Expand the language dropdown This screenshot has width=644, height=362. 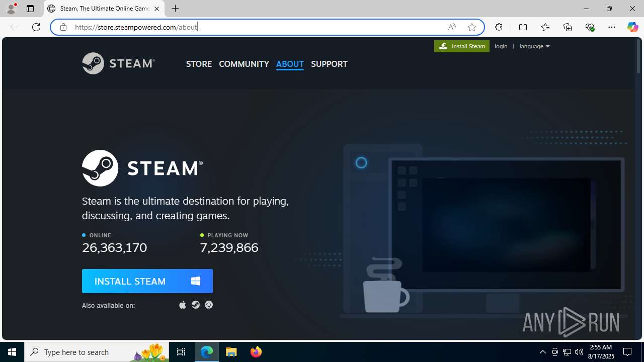pyautogui.click(x=534, y=46)
